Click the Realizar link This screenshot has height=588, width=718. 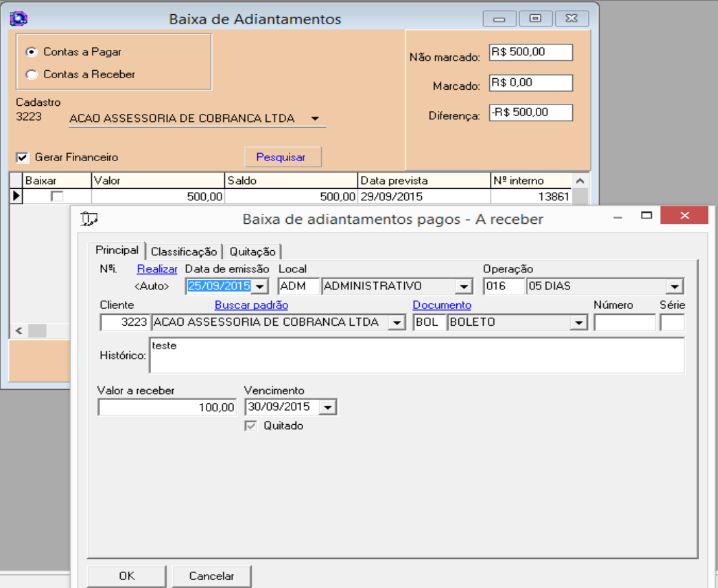[157, 269]
